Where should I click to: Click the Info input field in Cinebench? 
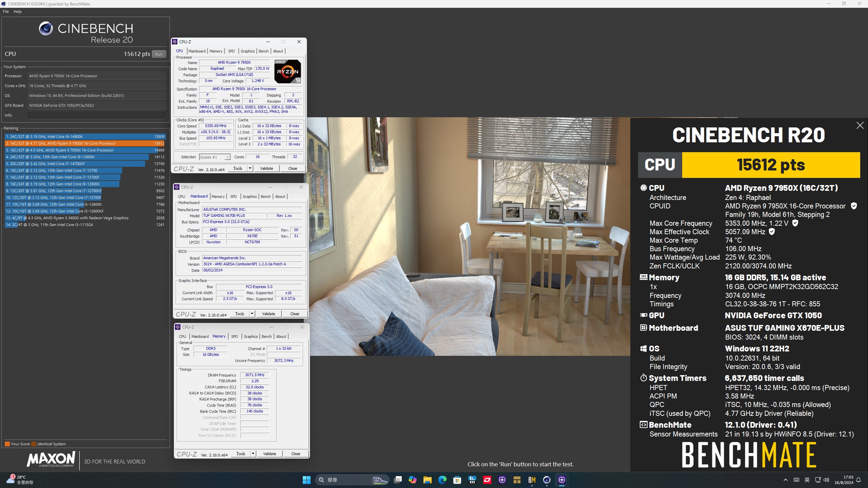97,115
